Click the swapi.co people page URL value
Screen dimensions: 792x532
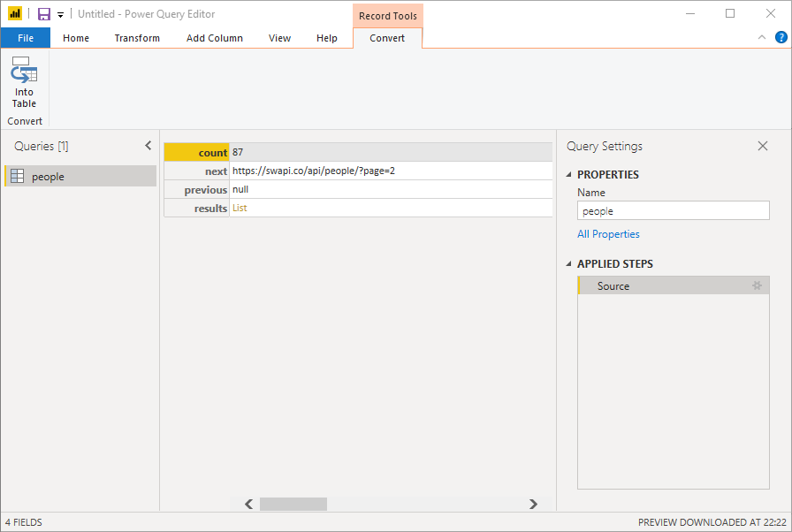314,171
